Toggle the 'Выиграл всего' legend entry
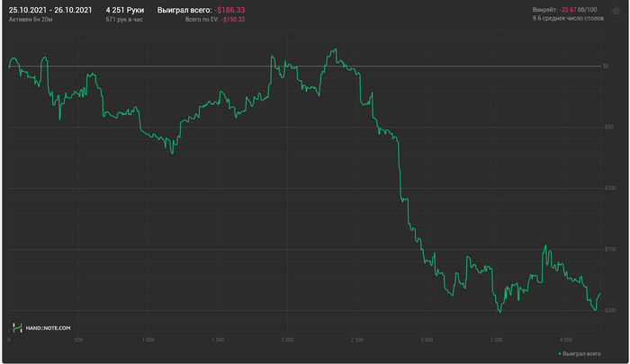 (x=580, y=353)
